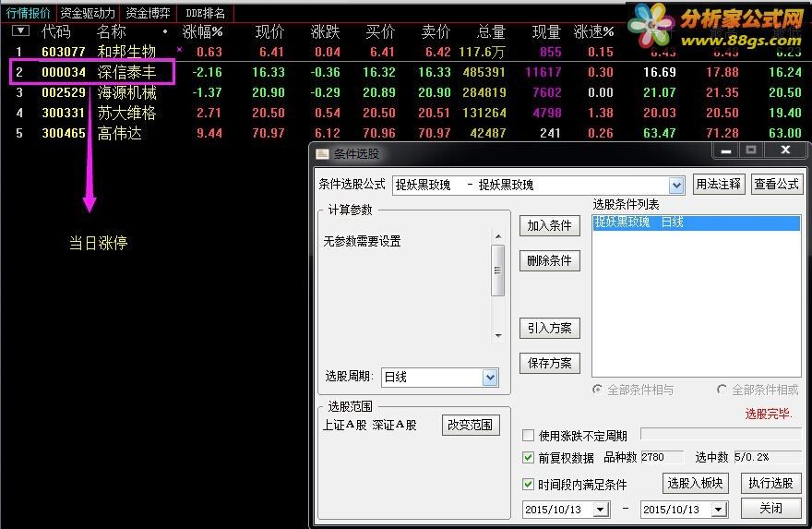This screenshot has width=812, height=529.
Task: Switch to the 资金博弈 tab
Action: pyautogui.click(x=149, y=13)
